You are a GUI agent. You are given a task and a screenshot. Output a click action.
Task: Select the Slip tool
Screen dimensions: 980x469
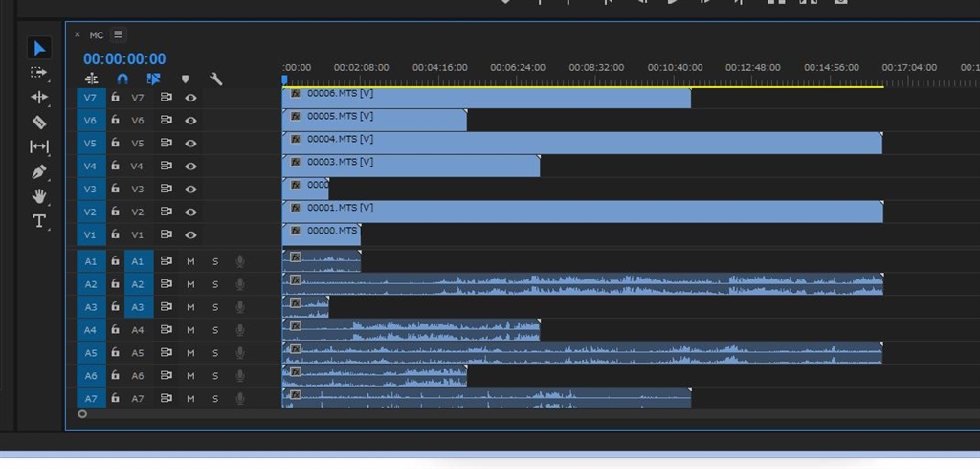point(39,146)
